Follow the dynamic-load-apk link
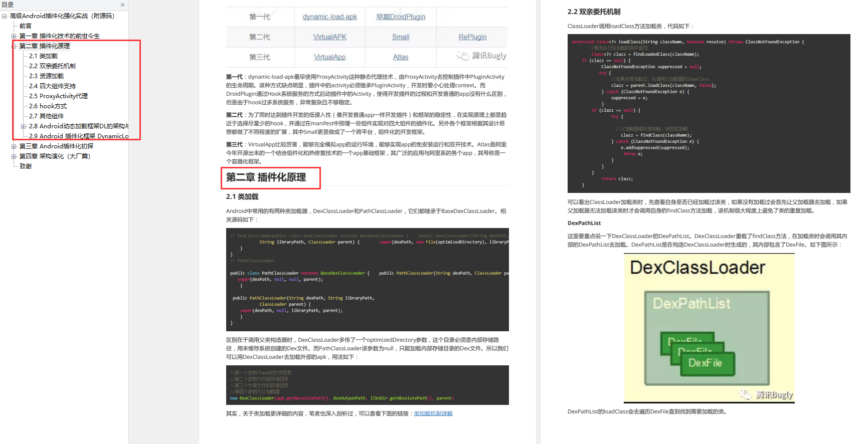The image size is (868, 444). pos(330,17)
